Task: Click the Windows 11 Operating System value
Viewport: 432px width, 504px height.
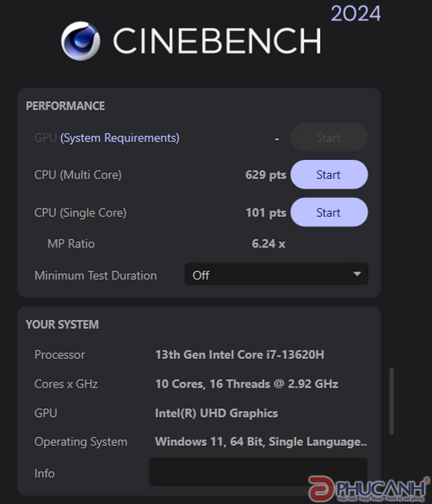Action: pyautogui.click(x=261, y=442)
